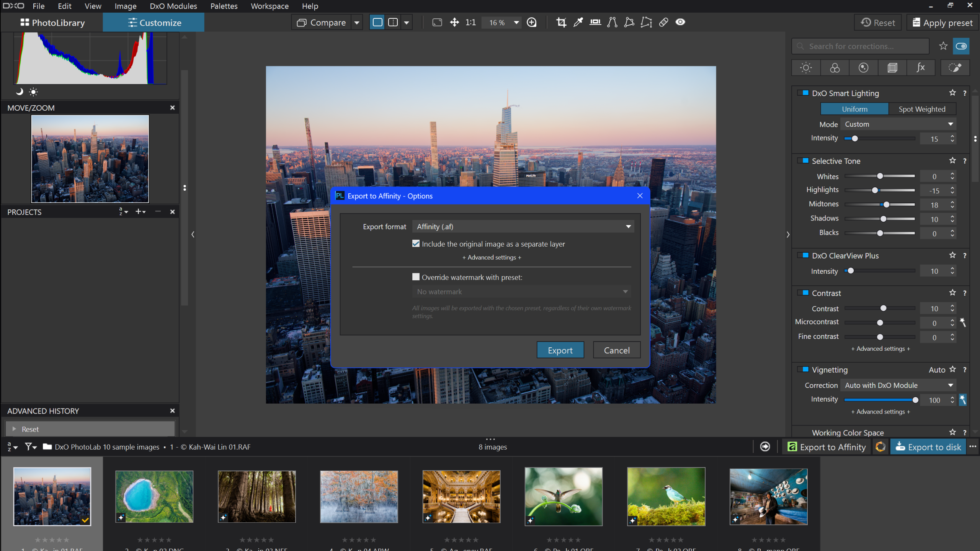
Task: Toggle DxO Smart Lighting correction on/off
Action: pos(804,93)
